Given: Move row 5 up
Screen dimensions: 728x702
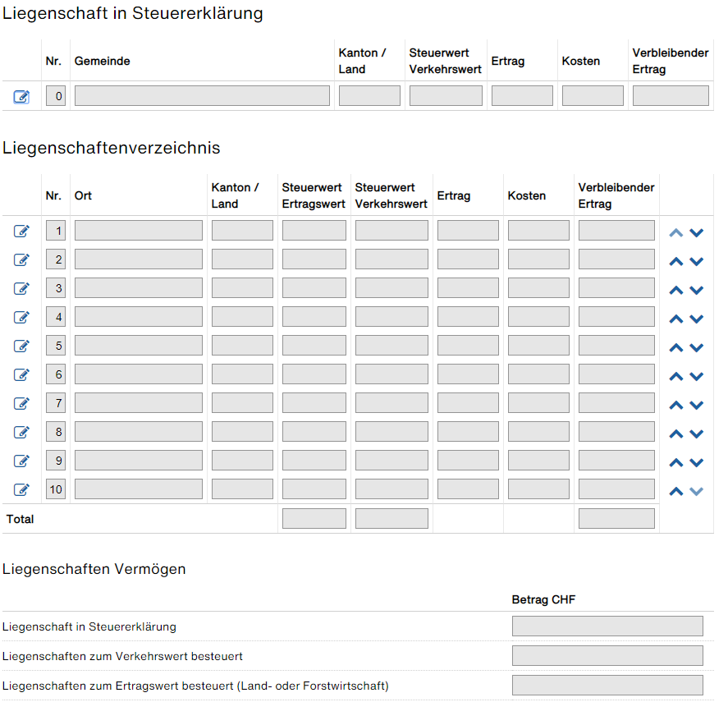Looking at the screenshot, I should coord(676,348).
